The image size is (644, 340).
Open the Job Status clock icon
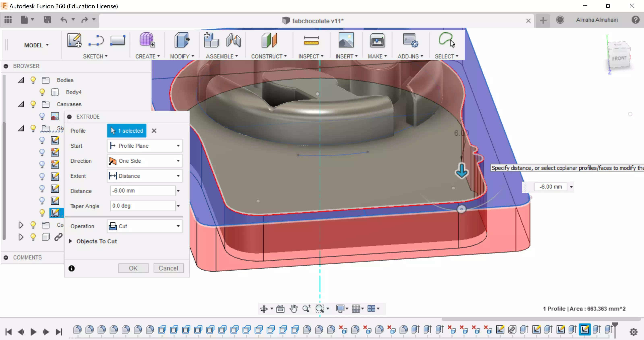pyautogui.click(x=560, y=20)
